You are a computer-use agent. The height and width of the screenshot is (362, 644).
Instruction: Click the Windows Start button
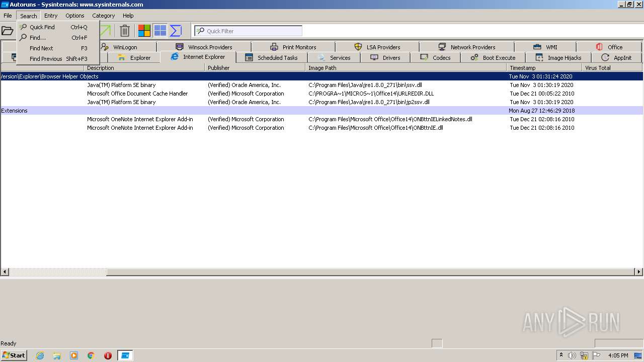14,355
